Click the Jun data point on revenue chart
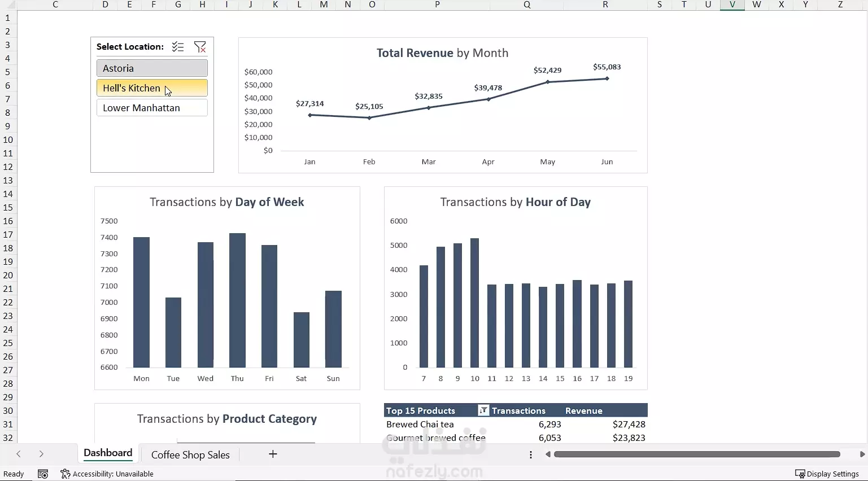 [607, 78]
